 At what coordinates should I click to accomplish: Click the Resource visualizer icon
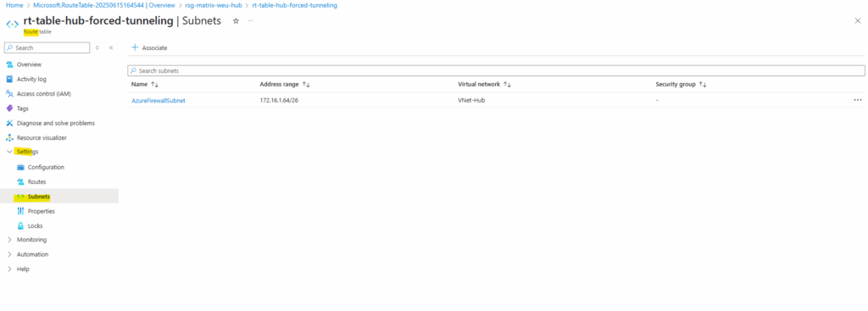[9, 138]
